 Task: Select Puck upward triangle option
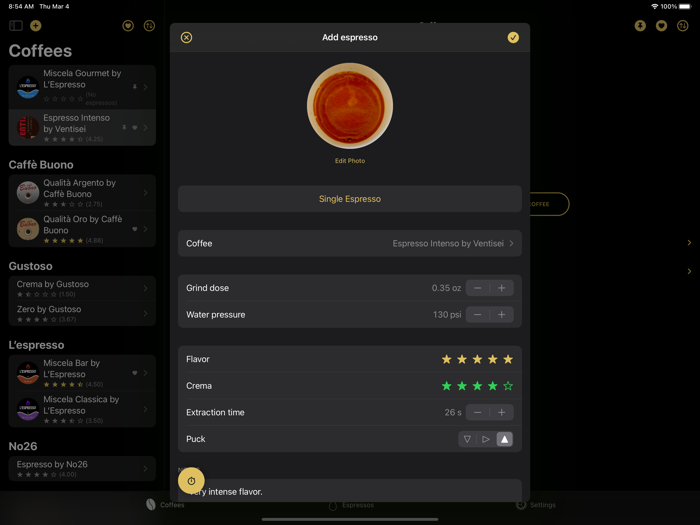[x=504, y=439]
